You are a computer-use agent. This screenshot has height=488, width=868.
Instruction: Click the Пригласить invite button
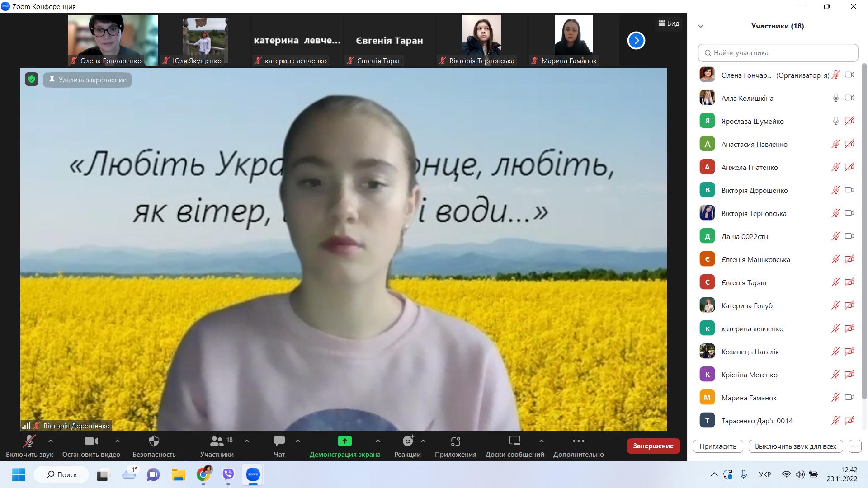pos(717,446)
